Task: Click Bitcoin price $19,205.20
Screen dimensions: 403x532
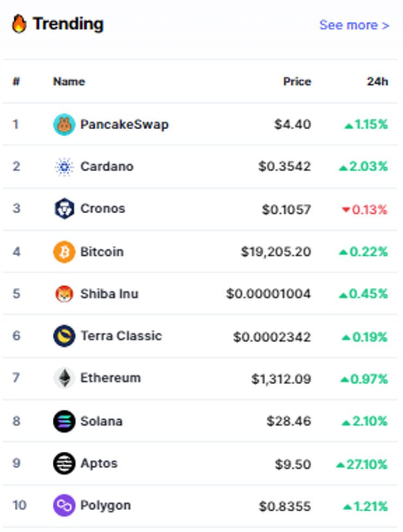Action: point(276,252)
